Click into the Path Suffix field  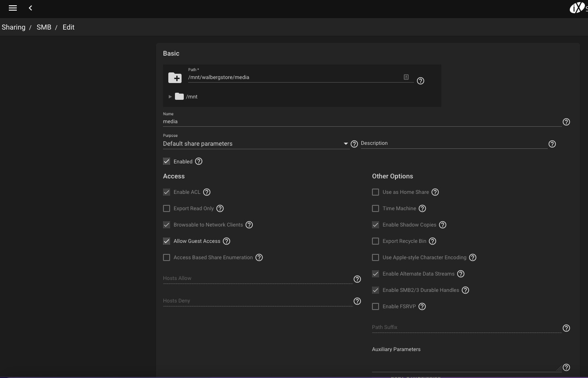point(467,327)
